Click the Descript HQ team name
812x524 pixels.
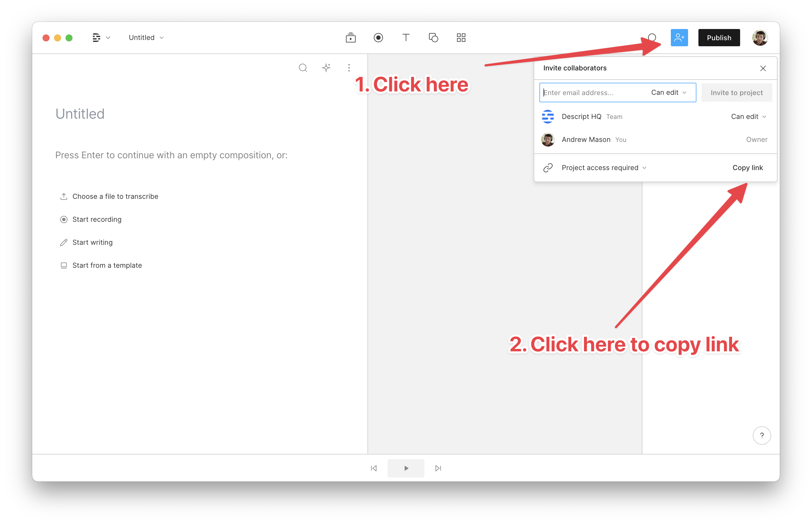click(x=581, y=117)
